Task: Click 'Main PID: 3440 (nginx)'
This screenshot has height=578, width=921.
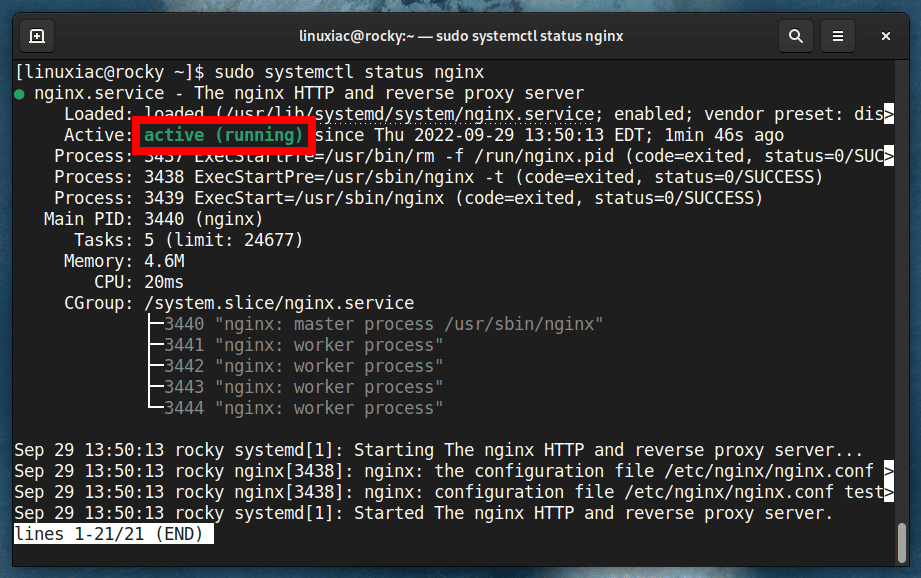Action: (153, 219)
